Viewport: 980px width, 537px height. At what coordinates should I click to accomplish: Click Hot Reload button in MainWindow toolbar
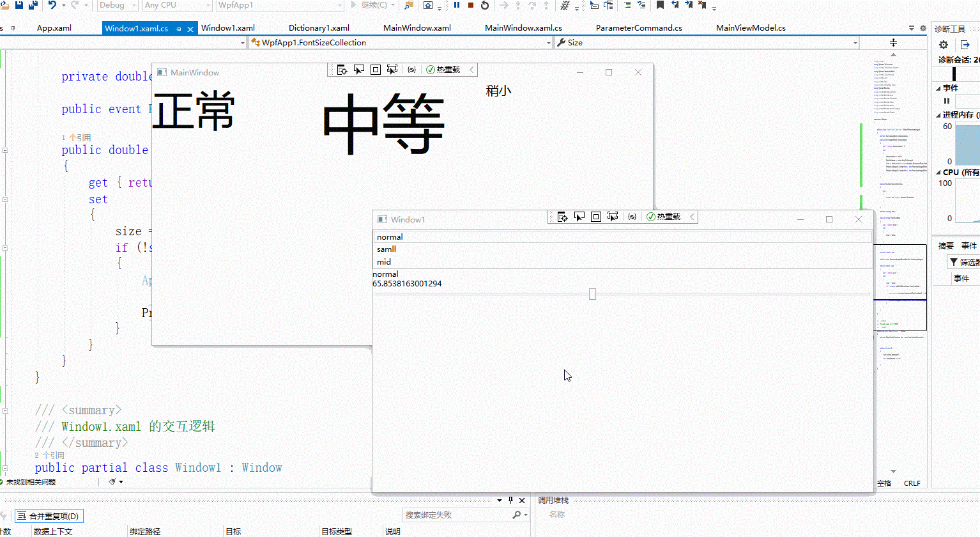tap(443, 70)
